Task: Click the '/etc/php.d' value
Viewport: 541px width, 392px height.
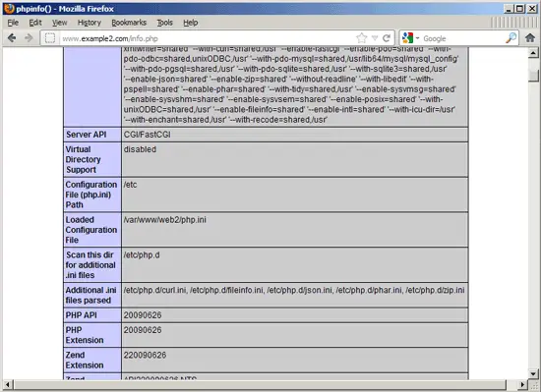Action: coord(142,255)
